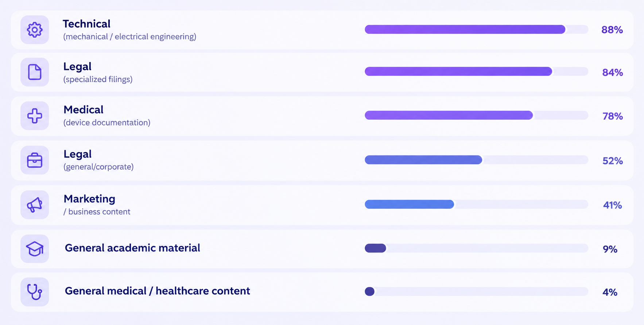Click the Legal specialized filings 84% bar
Viewport: 644px width, 325px height.
[x=476, y=71]
